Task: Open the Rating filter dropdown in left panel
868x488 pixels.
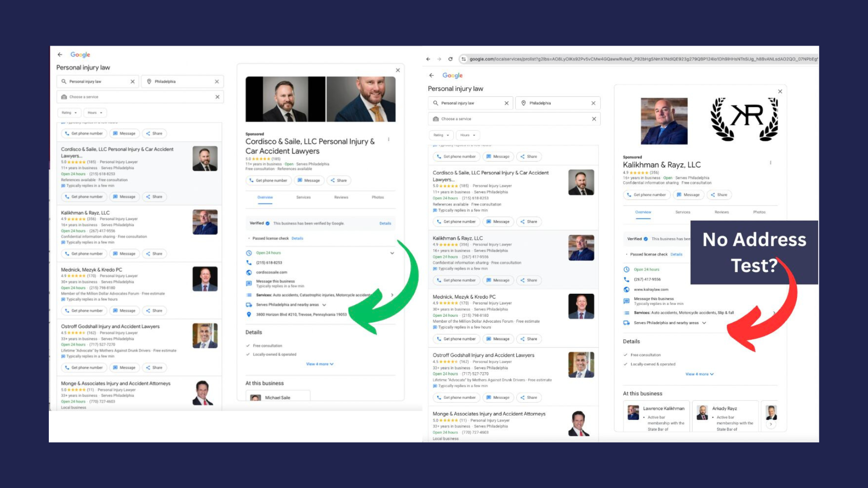Action: [69, 113]
